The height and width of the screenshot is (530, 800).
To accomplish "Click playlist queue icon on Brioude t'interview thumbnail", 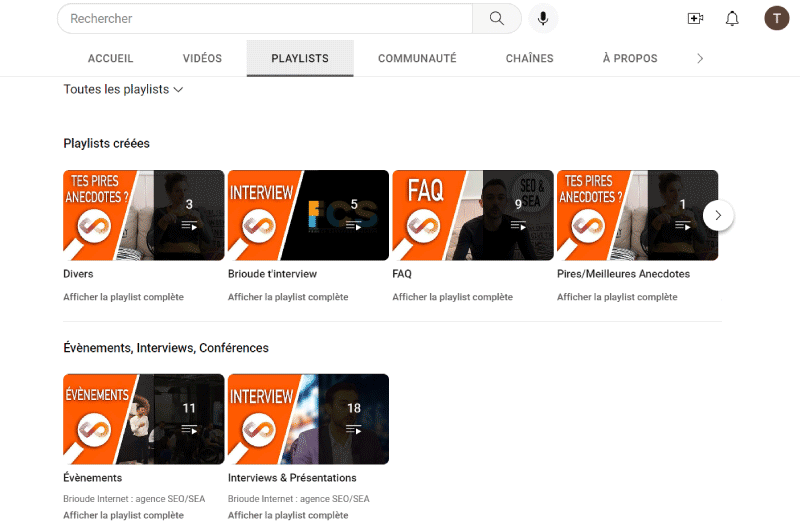I will [354, 225].
